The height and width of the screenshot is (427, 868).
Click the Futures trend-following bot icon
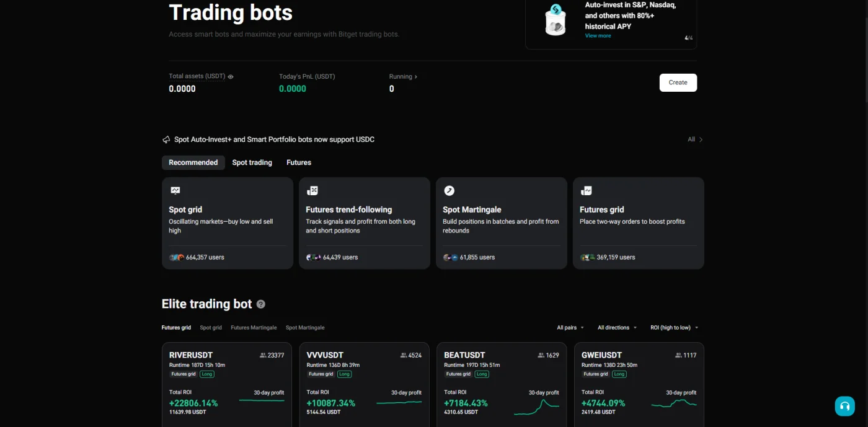[312, 191]
